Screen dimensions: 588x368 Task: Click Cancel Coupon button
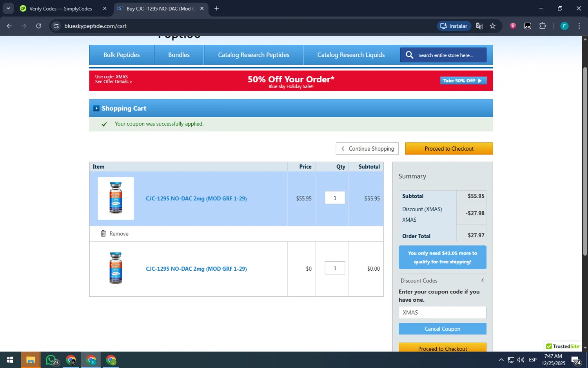(442, 329)
